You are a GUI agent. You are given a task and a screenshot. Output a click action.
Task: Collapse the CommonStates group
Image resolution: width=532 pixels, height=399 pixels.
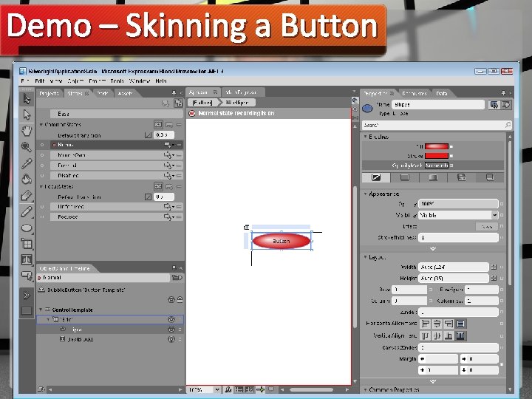(41, 125)
